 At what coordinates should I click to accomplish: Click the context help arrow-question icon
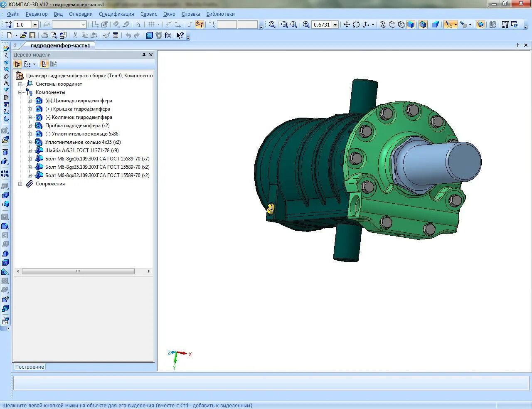[x=180, y=36]
